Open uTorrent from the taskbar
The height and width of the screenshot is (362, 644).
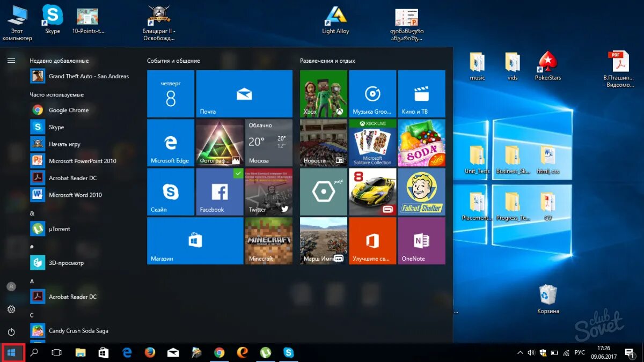(x=265, y=352)
